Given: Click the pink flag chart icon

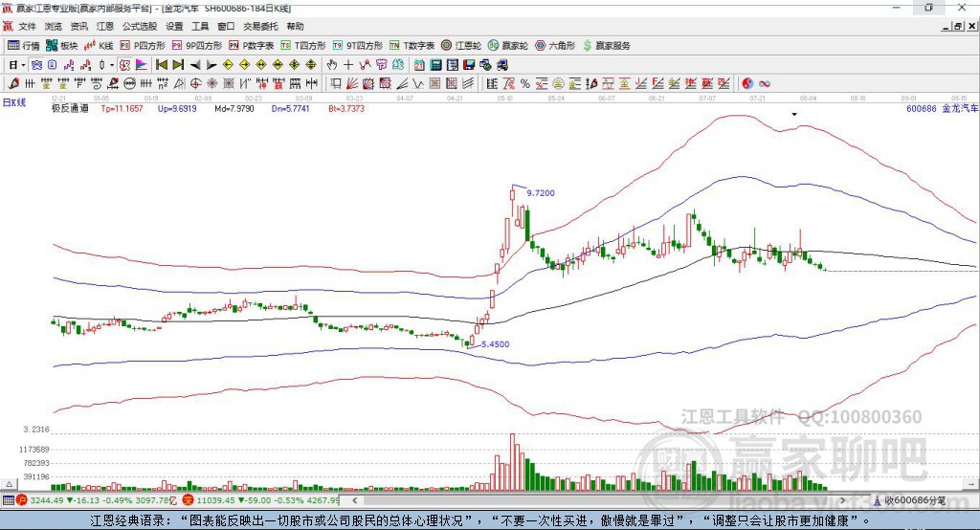Looking at the screenshot, I should pos(142,65).
